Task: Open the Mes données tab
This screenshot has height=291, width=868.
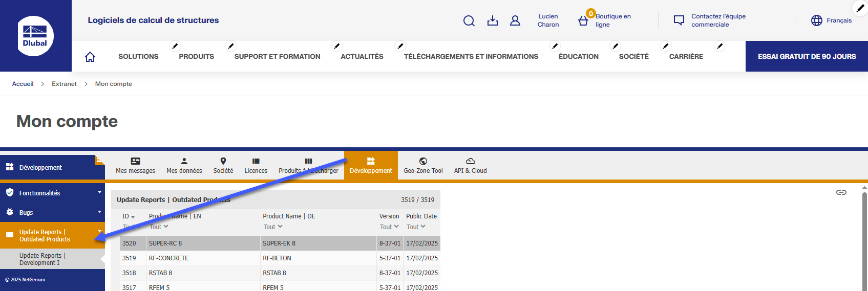Action: [184, 166]
